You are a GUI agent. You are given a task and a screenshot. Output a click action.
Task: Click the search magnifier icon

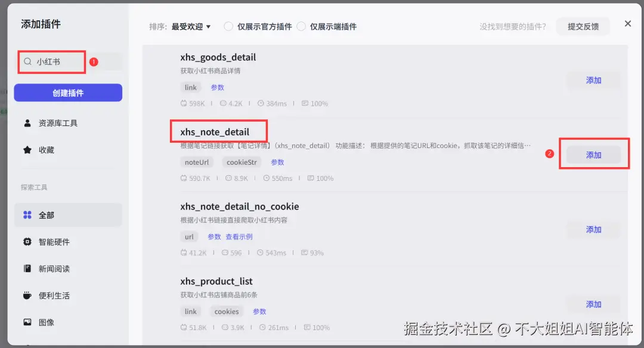click(27, 61)
